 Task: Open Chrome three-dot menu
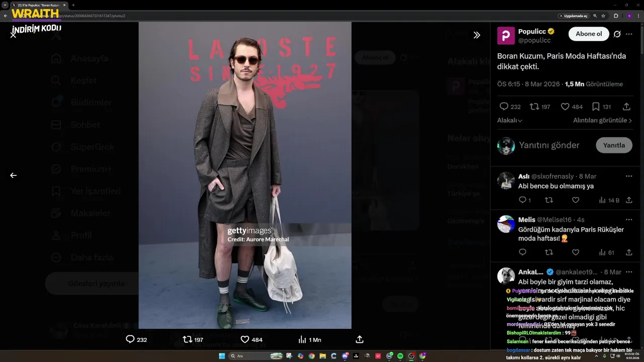point(638,16)
